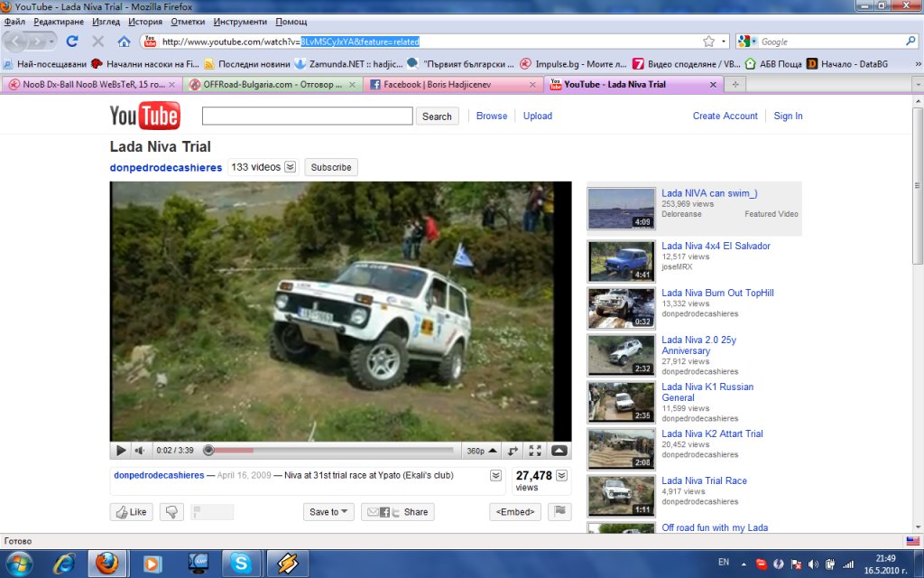Open the Save to dropdown
The width and height of the screenshot is (924, 578).
click(x=328, y=512)
